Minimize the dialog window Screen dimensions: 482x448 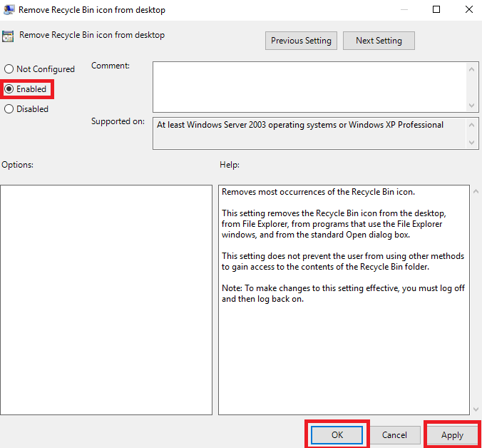[404, 9]
